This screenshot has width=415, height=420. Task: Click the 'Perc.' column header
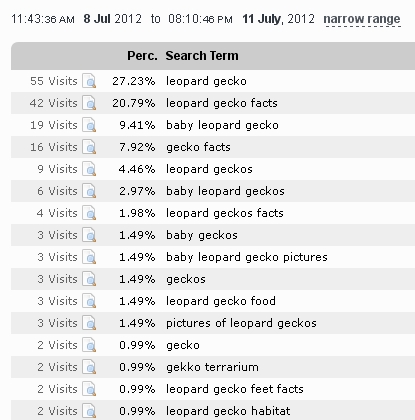142,56
